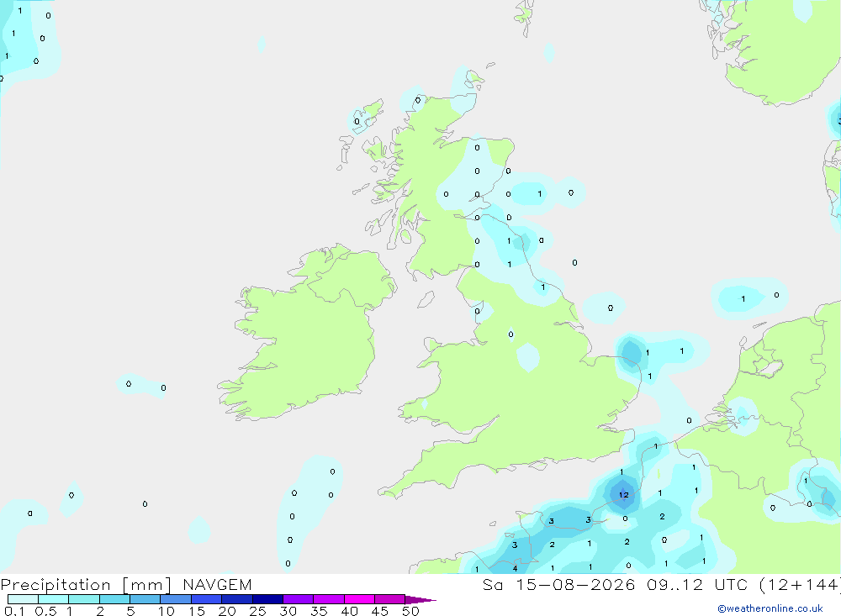
Task: Click the "[mm]" unit label
Action: [147, 585]
